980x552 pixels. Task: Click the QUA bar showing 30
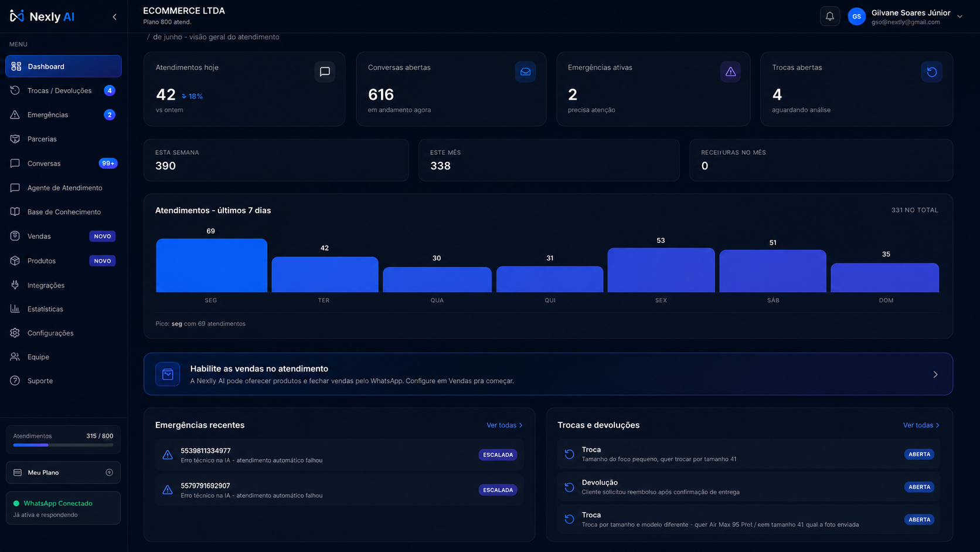click(x=437, y=280)
